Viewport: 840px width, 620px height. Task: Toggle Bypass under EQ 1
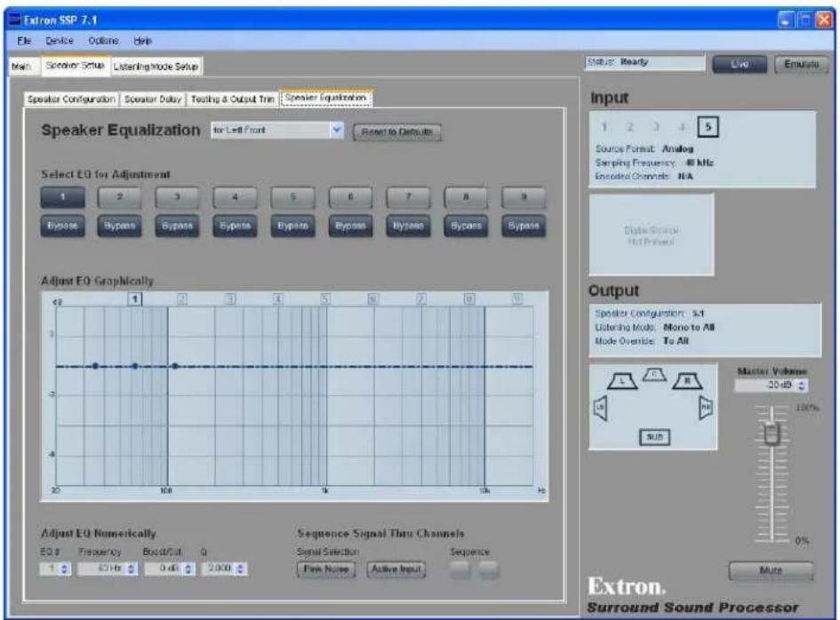click(x=63, y=226)
